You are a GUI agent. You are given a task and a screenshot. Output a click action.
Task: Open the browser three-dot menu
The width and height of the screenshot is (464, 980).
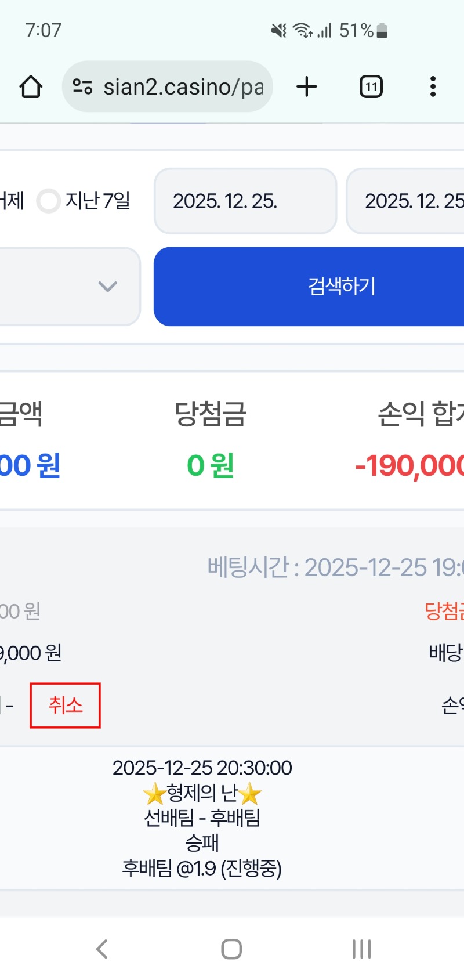[x=433, y=87]
